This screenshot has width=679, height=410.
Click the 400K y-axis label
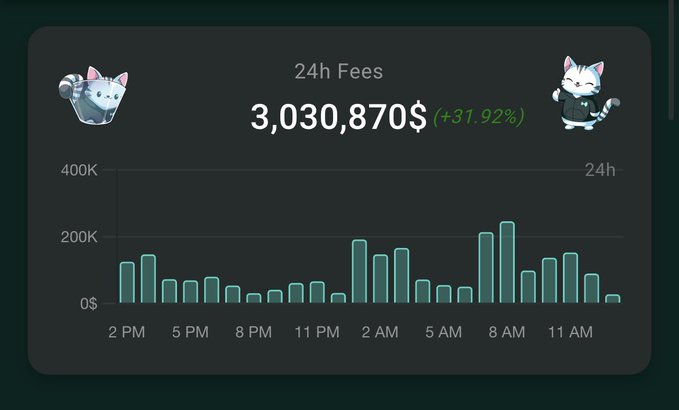(79, 170)
